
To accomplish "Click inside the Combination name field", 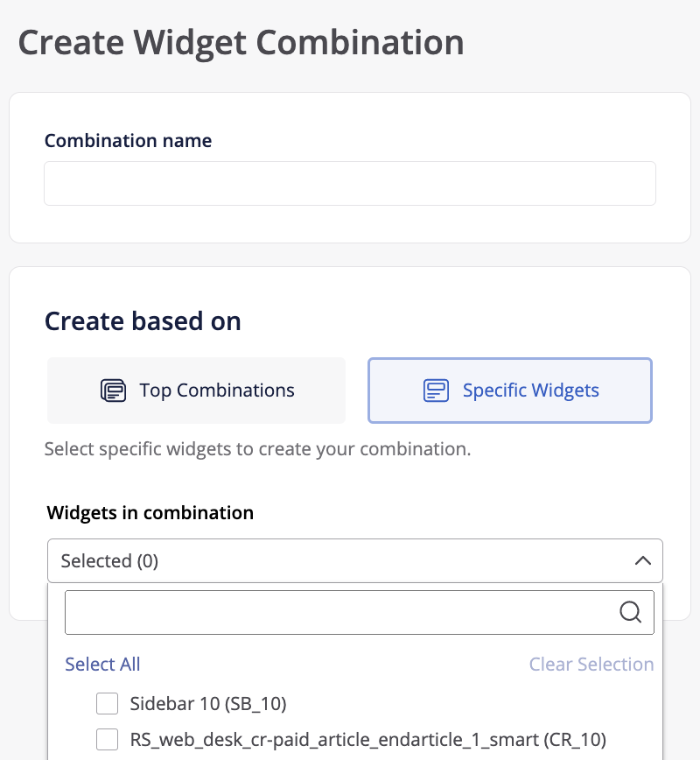I will [x=349, y=183].
